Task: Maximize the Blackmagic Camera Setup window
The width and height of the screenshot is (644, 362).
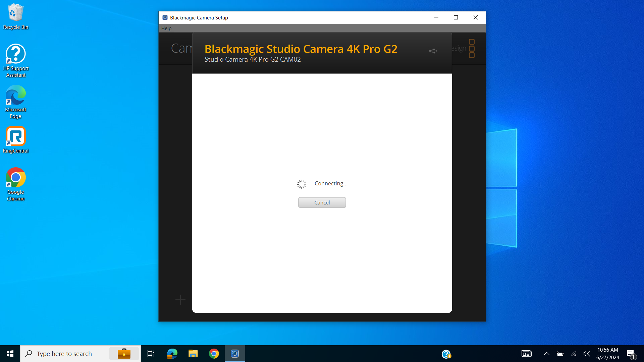Action: coord(456,17)
